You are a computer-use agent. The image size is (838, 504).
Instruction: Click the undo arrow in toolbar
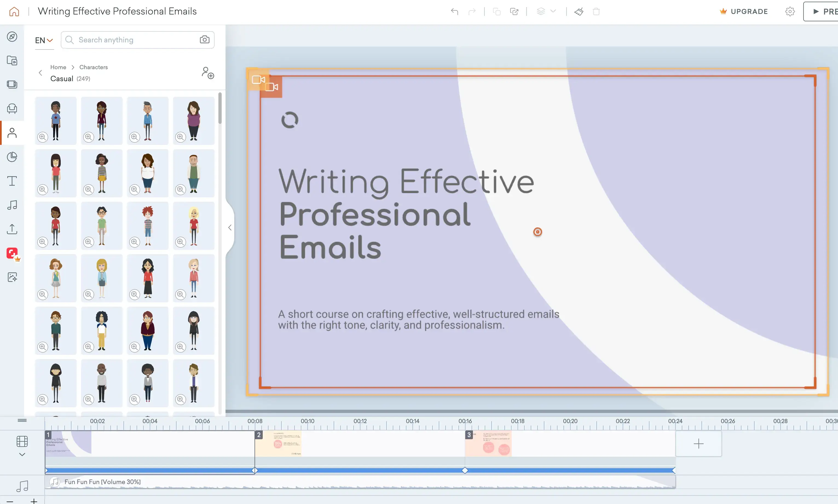[x=455, y=11]
